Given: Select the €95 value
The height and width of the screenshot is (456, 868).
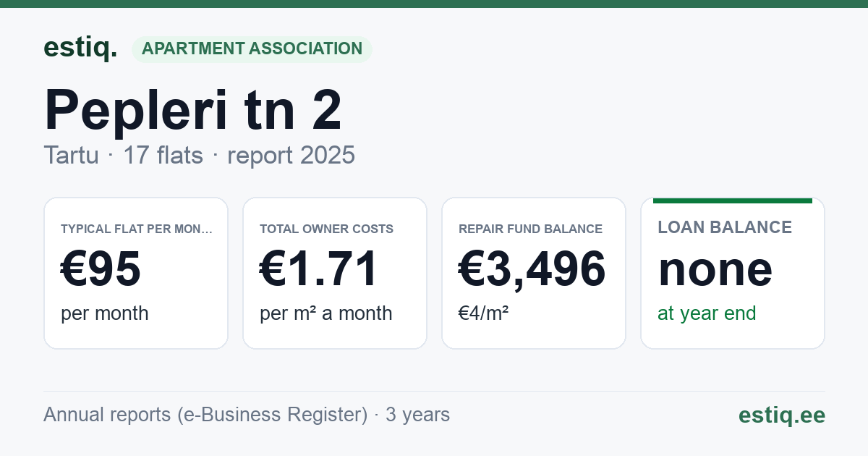Looking at the screenshot, I should point(101,269).
